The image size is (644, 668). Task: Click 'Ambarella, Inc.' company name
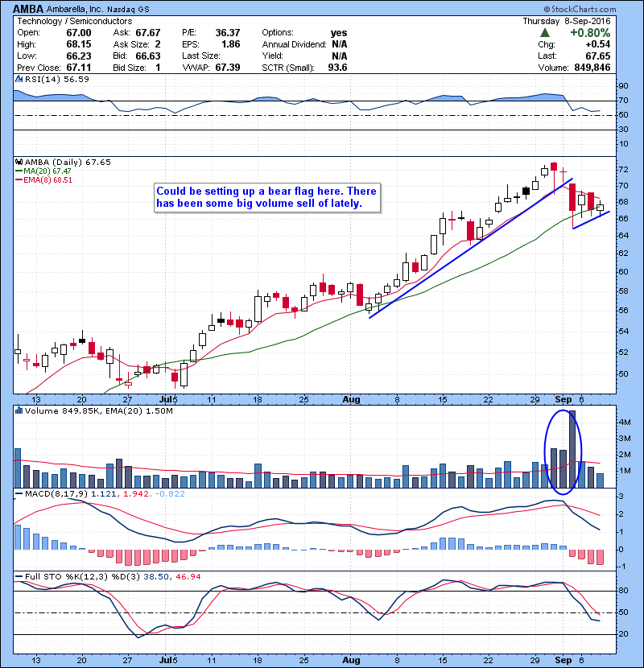pos(75,10)
